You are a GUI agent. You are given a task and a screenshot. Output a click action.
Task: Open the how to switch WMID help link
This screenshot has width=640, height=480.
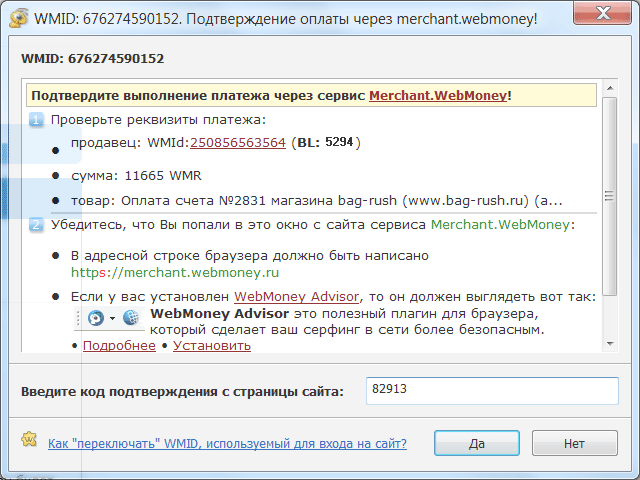(227, 443)
